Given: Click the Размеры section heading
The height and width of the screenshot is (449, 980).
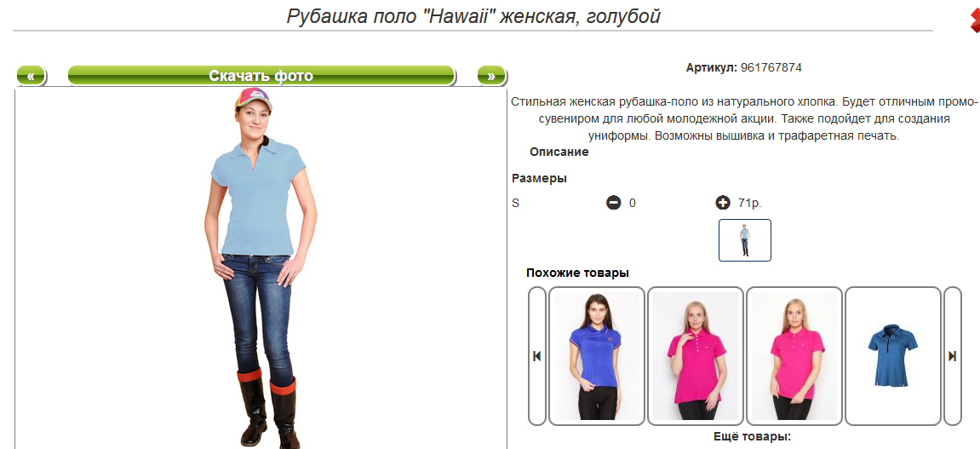Looking at the screenshot, I should (x=539, y=178).
